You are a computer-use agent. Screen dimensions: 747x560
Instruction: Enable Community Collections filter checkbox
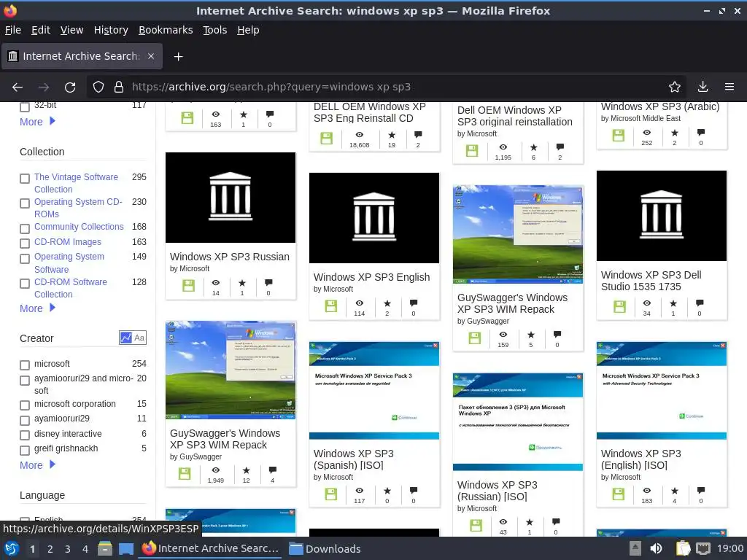25,228
